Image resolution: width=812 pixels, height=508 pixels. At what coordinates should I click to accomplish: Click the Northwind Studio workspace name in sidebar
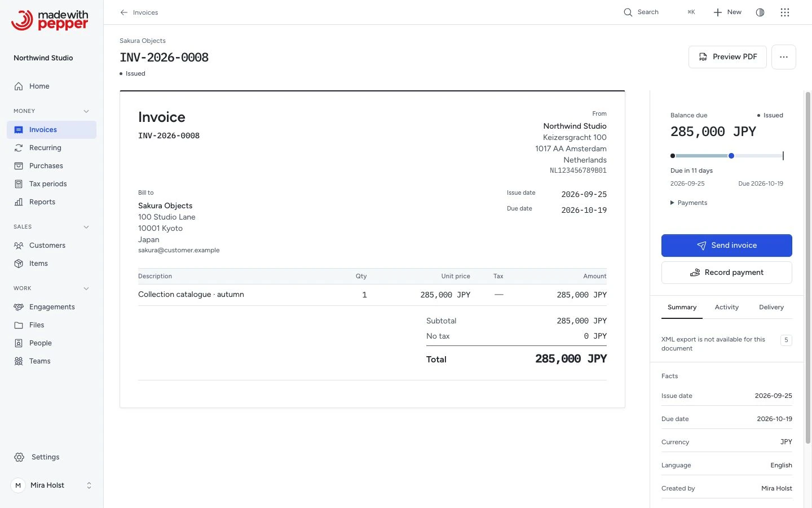click(x=43, y=58)
